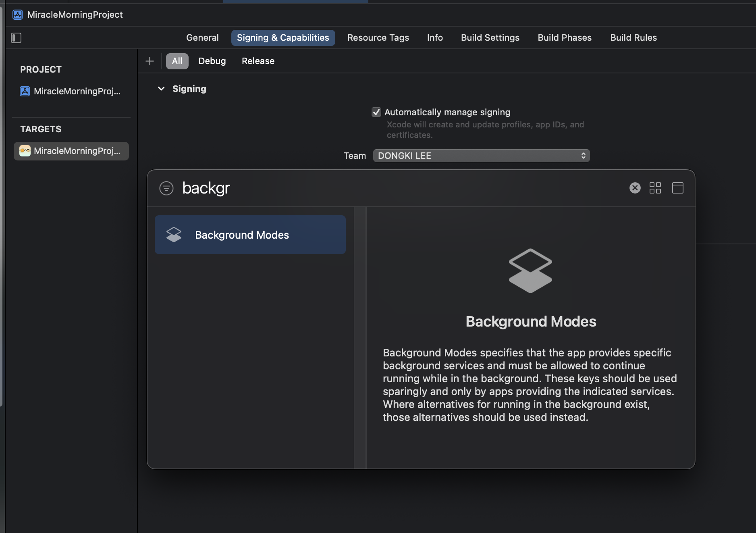Click the Background Modes detail heading

pos(531,321)
